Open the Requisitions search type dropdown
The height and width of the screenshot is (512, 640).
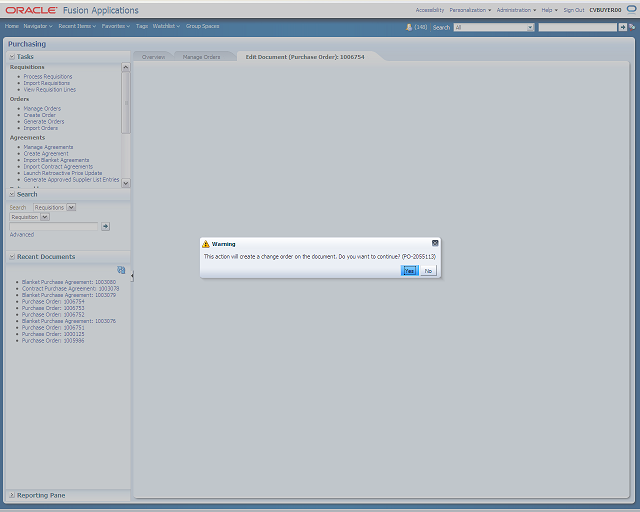[71, 207]
